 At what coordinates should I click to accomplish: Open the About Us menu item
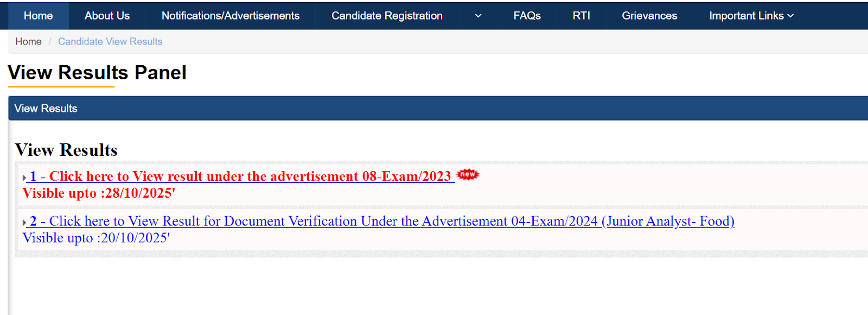(107, 16)
